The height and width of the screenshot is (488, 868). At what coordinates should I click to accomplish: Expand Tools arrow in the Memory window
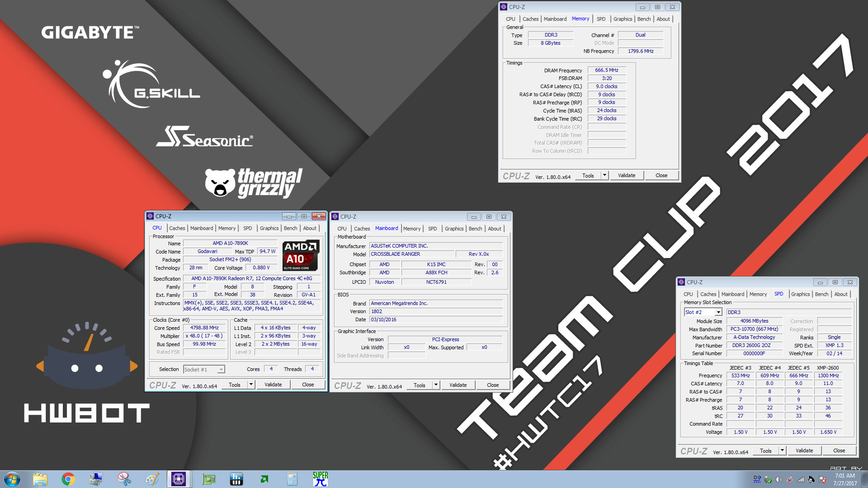click(x=604, y=175)
